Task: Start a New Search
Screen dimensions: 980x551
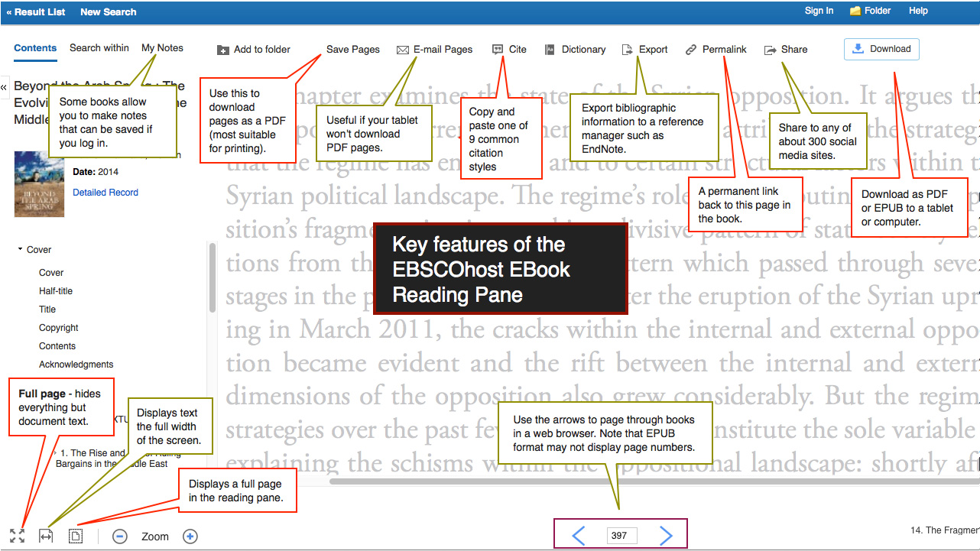Action: tap(109, 11)
